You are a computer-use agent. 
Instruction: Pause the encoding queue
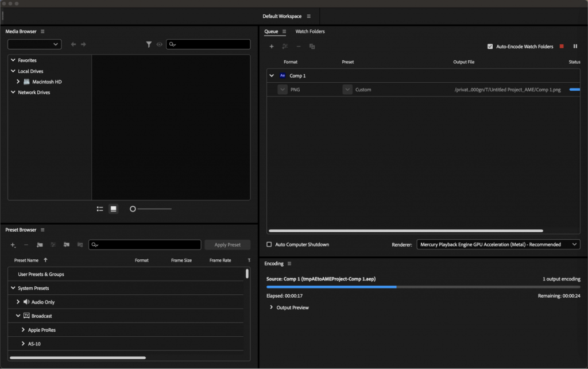[575, 46]
